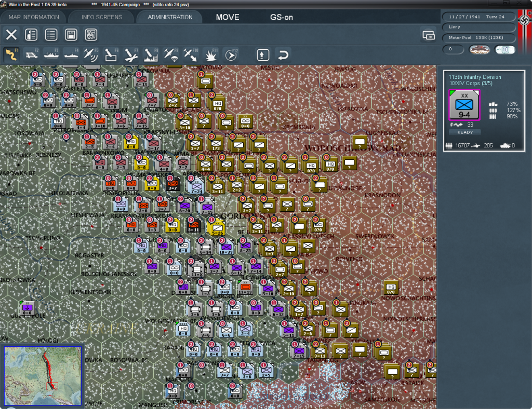
Task: Click the date and Turn 24 field
Action: (x=478, y=17)
